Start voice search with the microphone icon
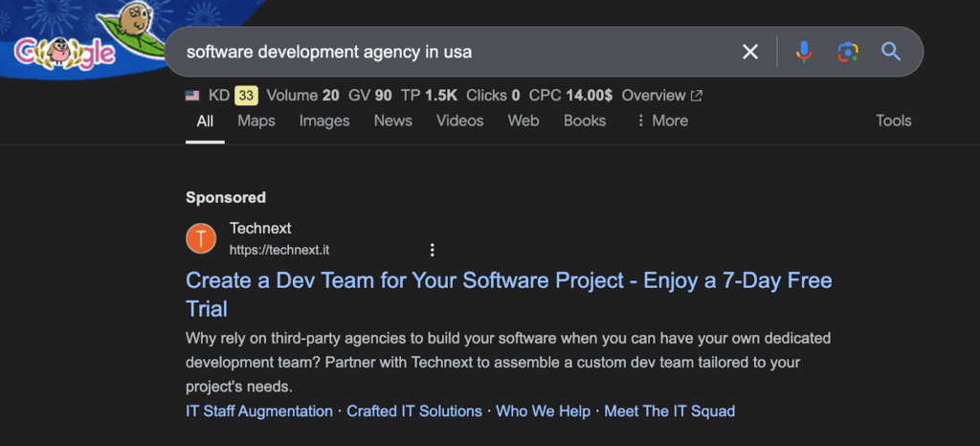980x446 pixels. [804, 52]
